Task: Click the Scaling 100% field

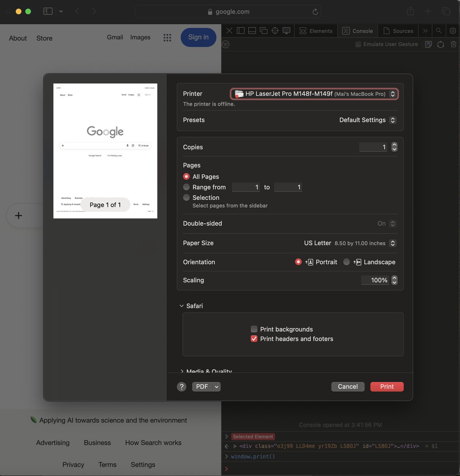Action: coord(375,280)
